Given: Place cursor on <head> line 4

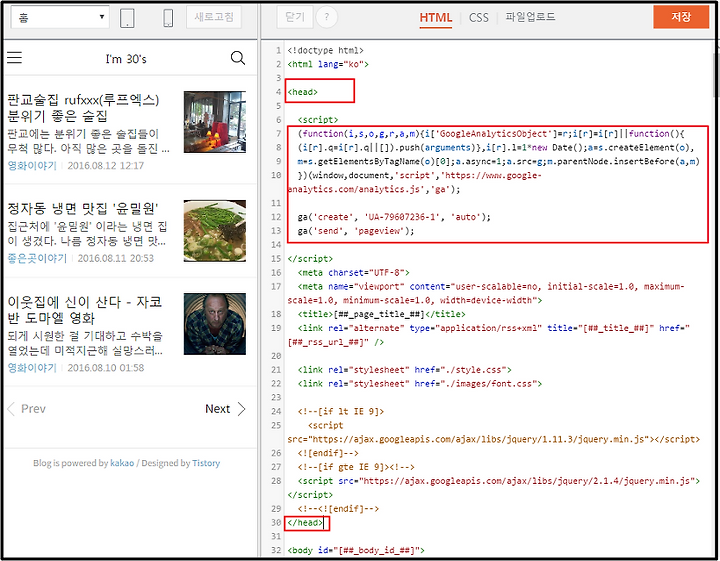Looking at the screenshot, I should coord(303,92).
